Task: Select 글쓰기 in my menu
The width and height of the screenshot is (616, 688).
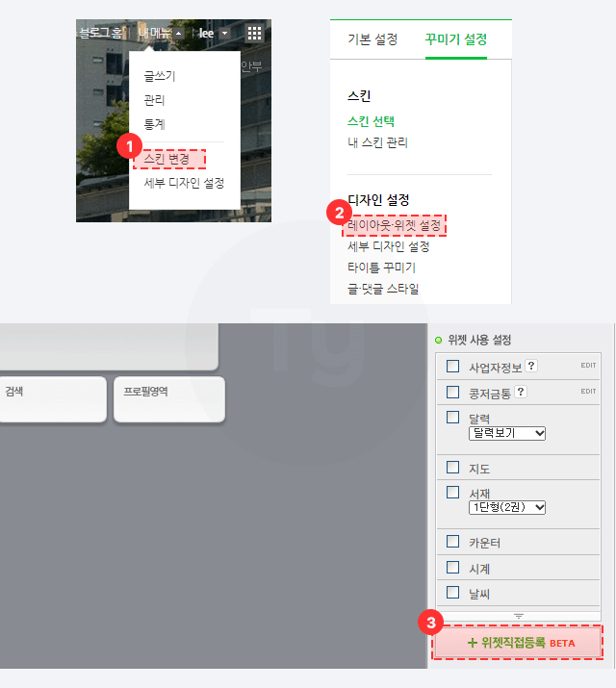Action: point(160,76)
